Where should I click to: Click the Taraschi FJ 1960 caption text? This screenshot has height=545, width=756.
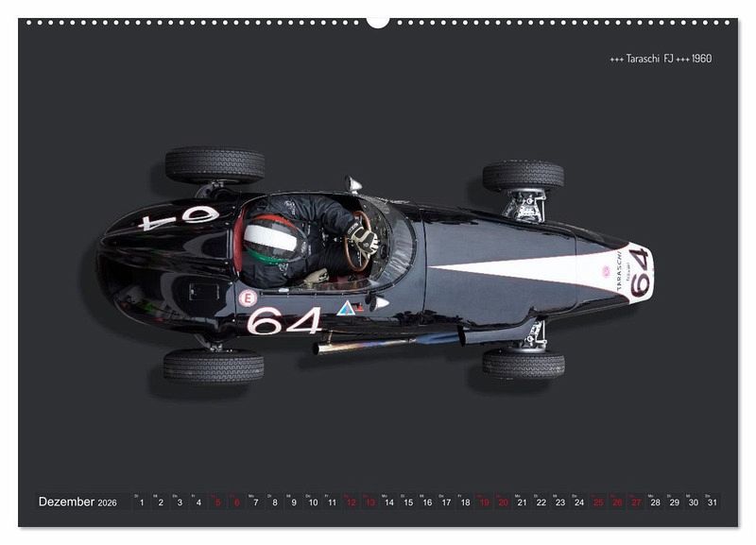click(x=661, y=59)
